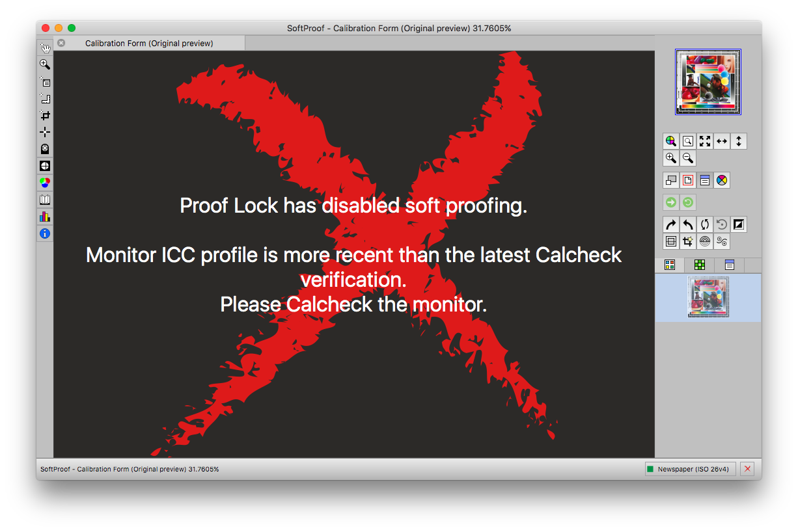798x532 pixels.
Task: Select the note annotation tool
Action: (45, 81)
